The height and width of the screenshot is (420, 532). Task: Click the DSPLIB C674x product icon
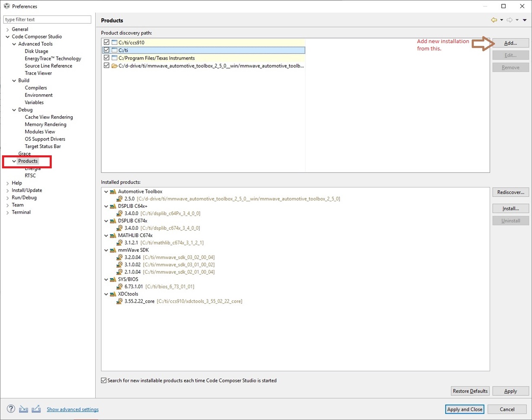113,221
